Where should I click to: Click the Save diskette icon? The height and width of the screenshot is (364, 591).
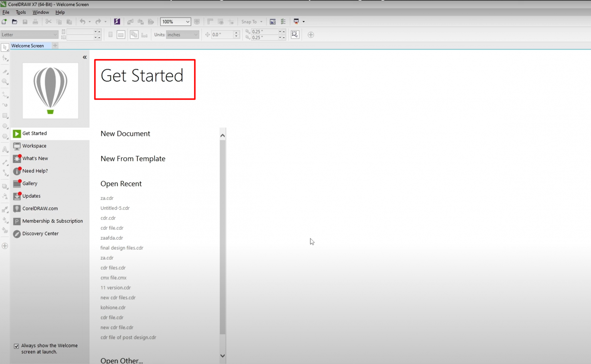click(25, 22)
